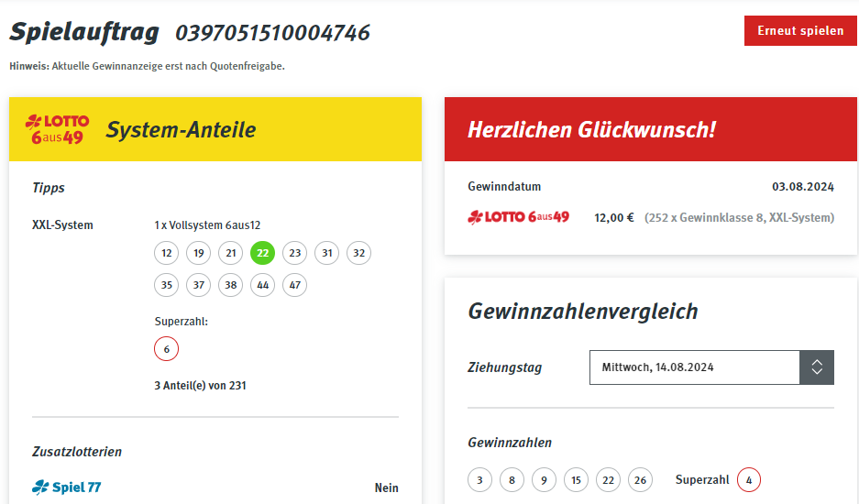
Task: Click tip number 32 ball
Action: (358, 253)
